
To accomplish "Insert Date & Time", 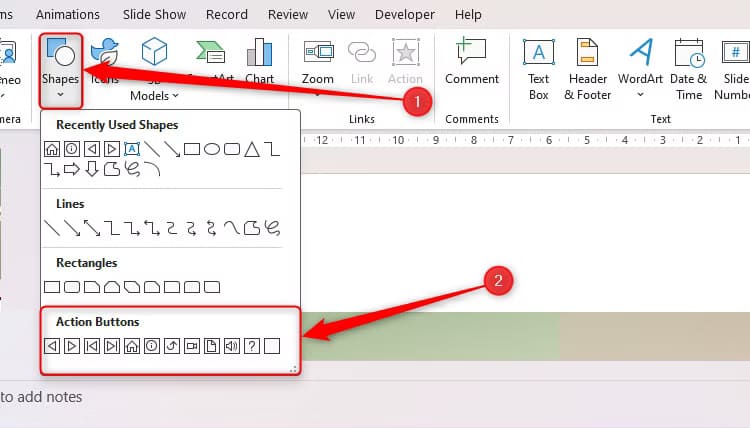I will click(x=689, y=69).
